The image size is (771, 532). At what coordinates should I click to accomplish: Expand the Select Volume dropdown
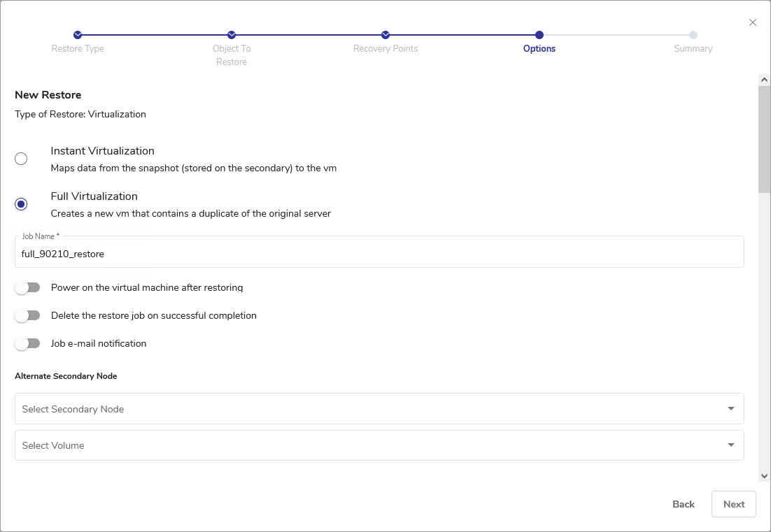tap(379, 445)
